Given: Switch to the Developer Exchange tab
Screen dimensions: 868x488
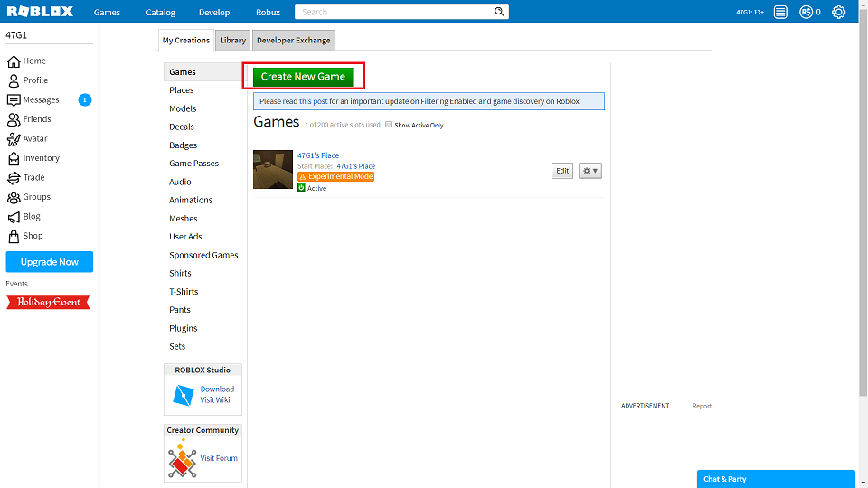Looking at the screenshot, I should [293, 40].
